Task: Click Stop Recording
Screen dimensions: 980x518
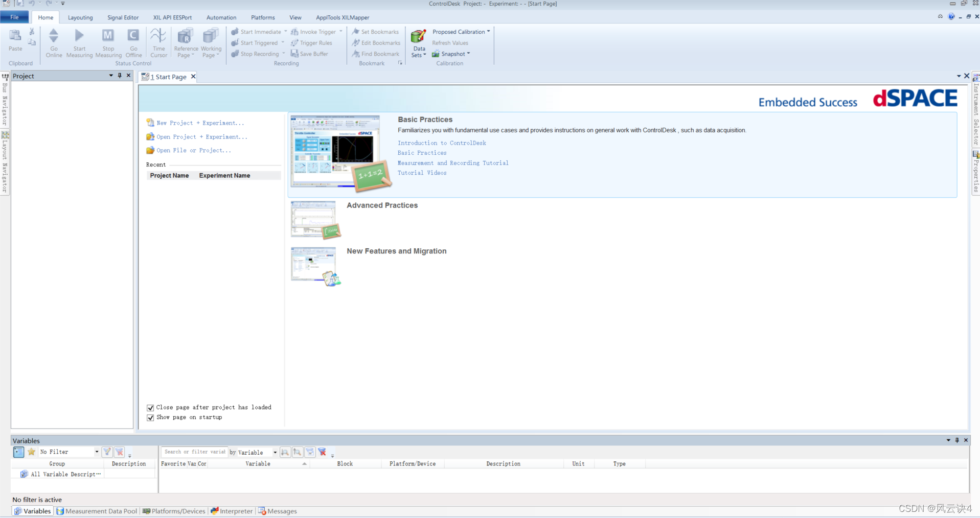Action: click(x=255, y=54)
